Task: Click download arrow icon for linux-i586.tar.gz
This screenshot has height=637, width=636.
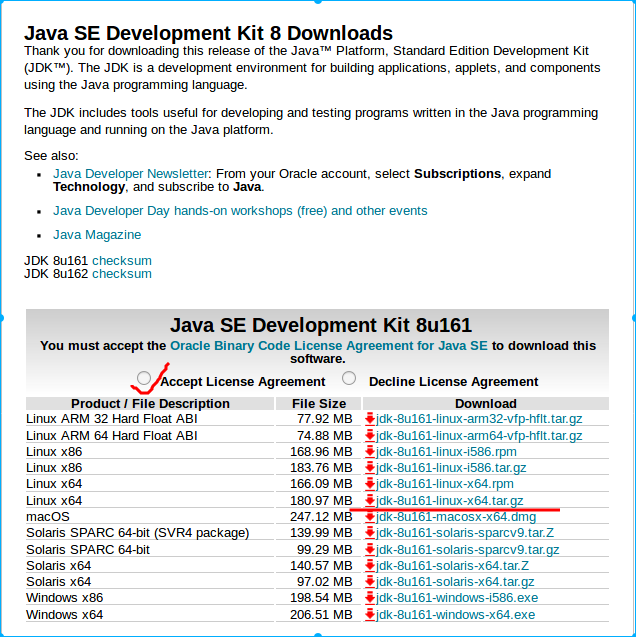Action: pyautogui.click(x=370, y=468)
